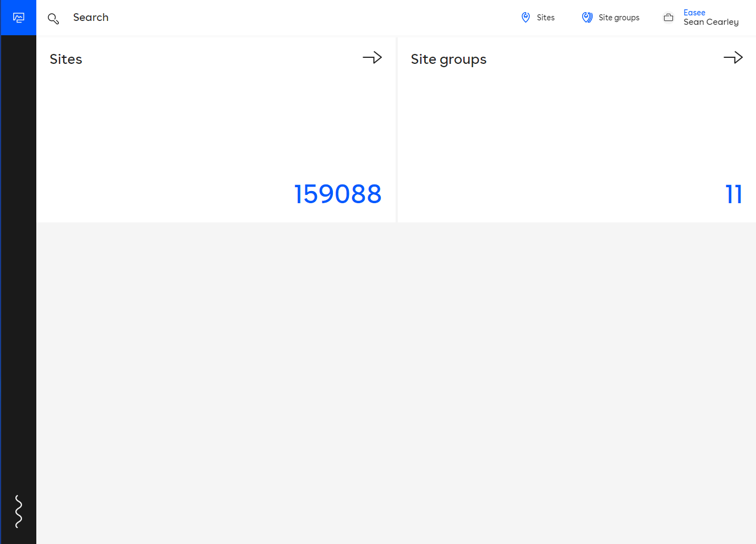Viewport: 756px width, 544px height.
Task: Click the empty dark sidebar area
Action: pos(18,264)
